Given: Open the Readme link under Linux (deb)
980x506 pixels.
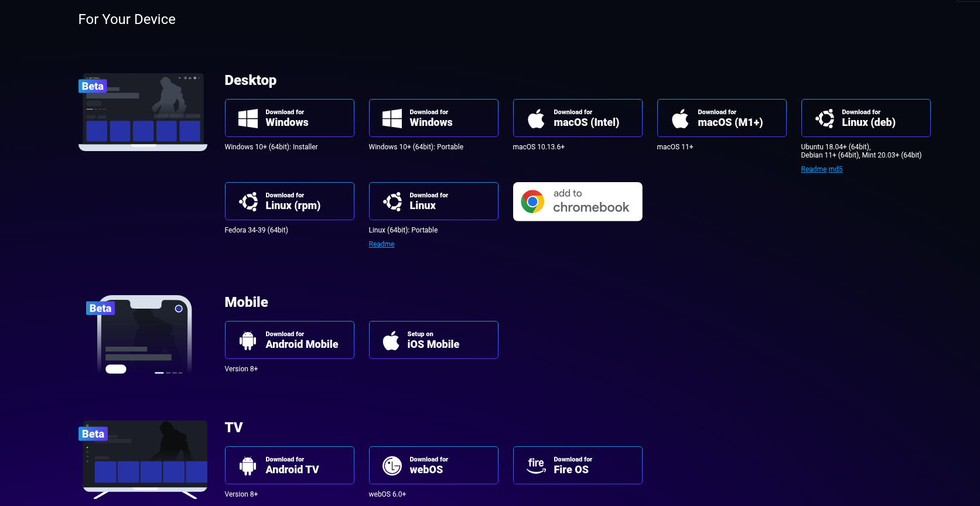Looking at the screenshot, I should click(x=813, y=169).
